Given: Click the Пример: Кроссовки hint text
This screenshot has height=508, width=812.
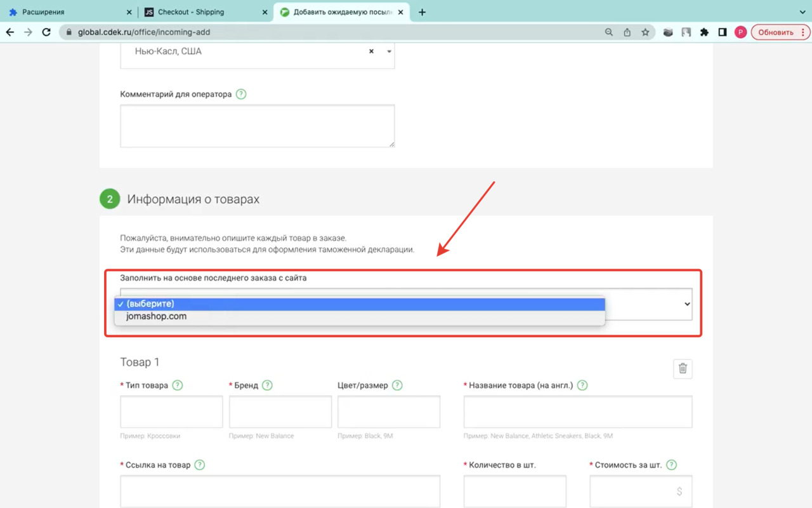Looking at the screenshot, I should [150, 436].
